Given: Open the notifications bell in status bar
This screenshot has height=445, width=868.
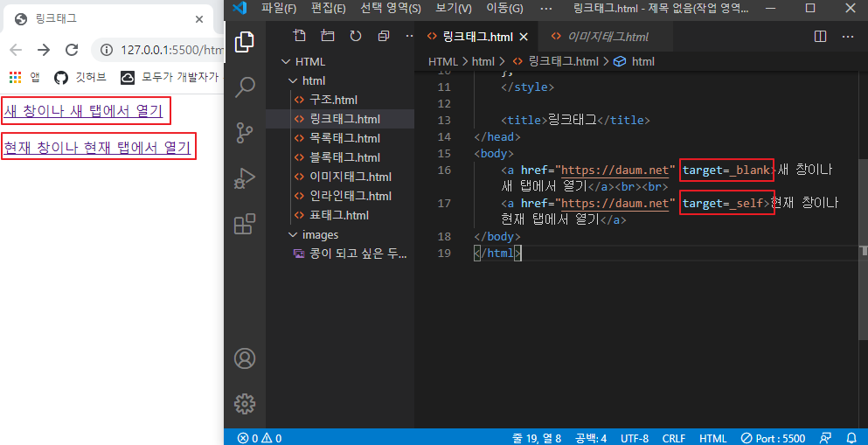Looking at the screenshot, I should click(x=851, y=438).
